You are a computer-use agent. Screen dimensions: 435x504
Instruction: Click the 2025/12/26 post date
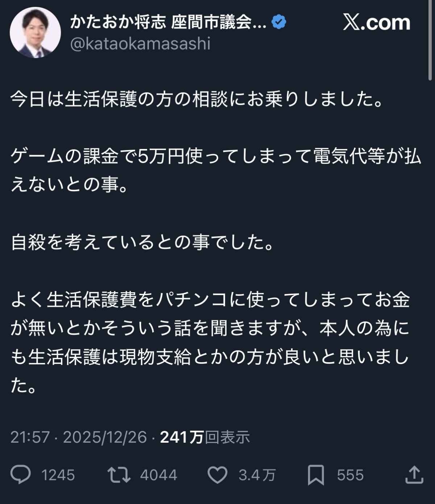pyautogui.click(x=105, y=437)
